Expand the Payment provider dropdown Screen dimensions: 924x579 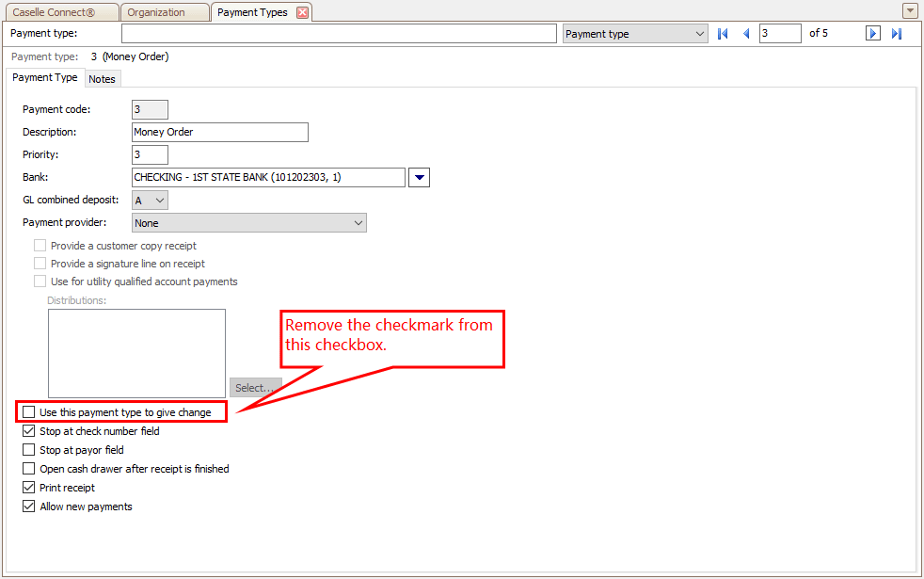248,223
